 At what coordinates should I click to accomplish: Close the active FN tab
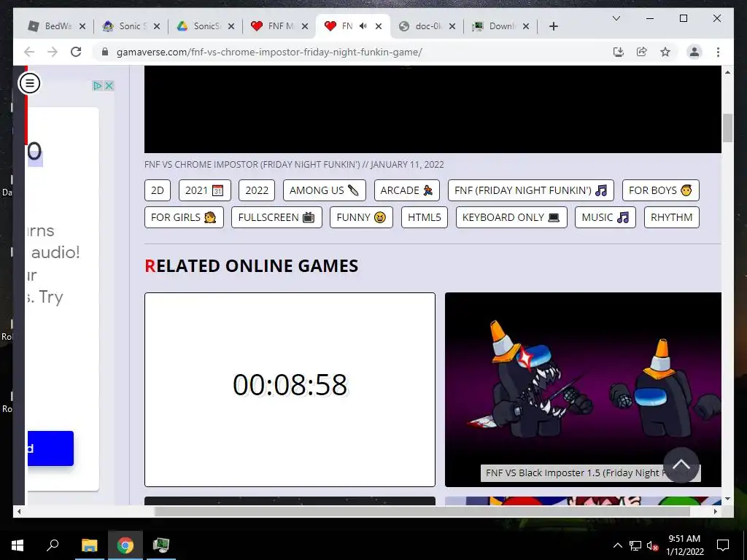tap(379, 26)
